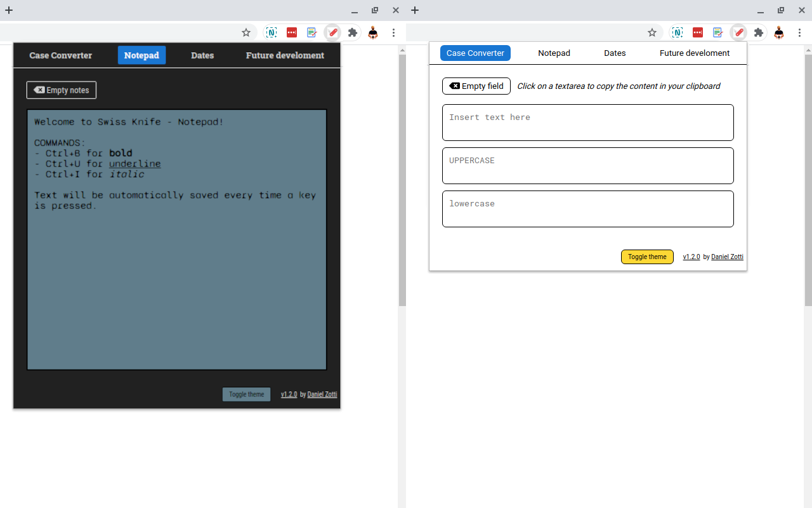Focus the 'Insert text here' field
The image size is (812, 508).
[588, 123]
